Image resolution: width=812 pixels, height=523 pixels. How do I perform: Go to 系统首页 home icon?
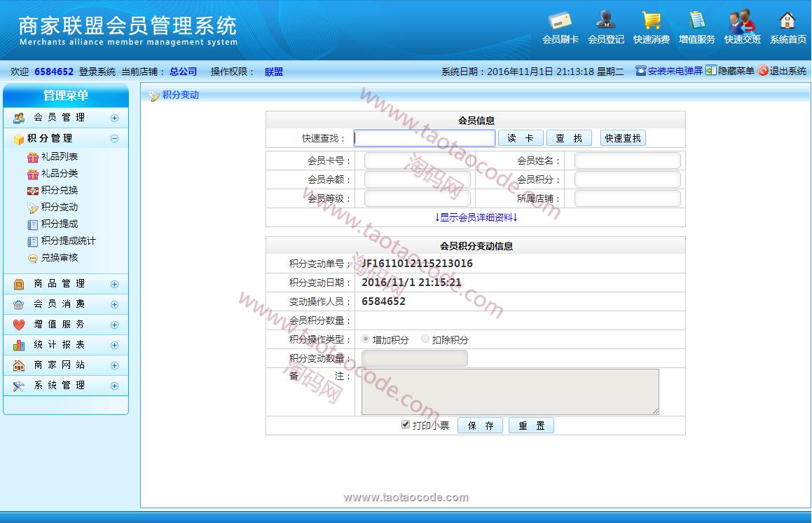coord(787,21)
